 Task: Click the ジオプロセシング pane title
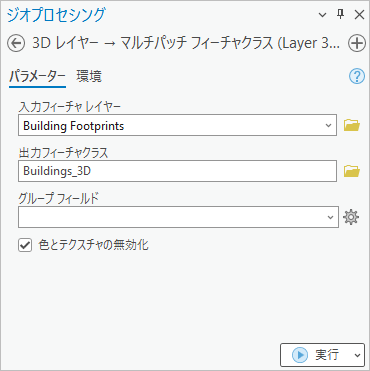coord(56,15)
